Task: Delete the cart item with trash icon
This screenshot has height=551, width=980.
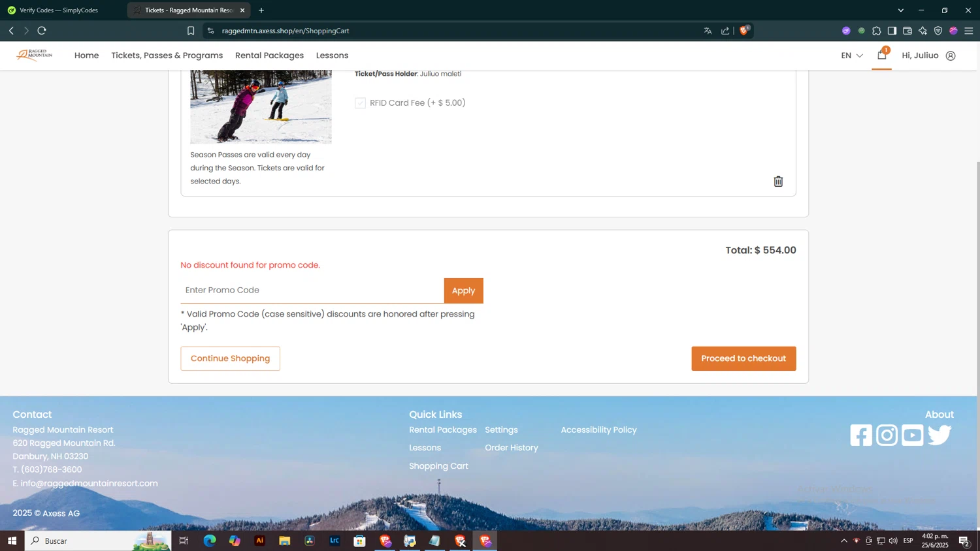Action: click(x=778, y=181)
